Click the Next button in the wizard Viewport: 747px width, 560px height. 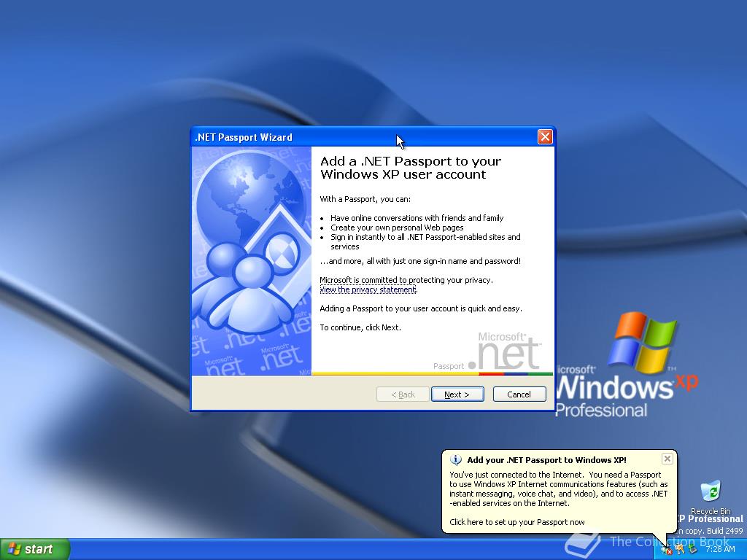[x=457, y=394]
